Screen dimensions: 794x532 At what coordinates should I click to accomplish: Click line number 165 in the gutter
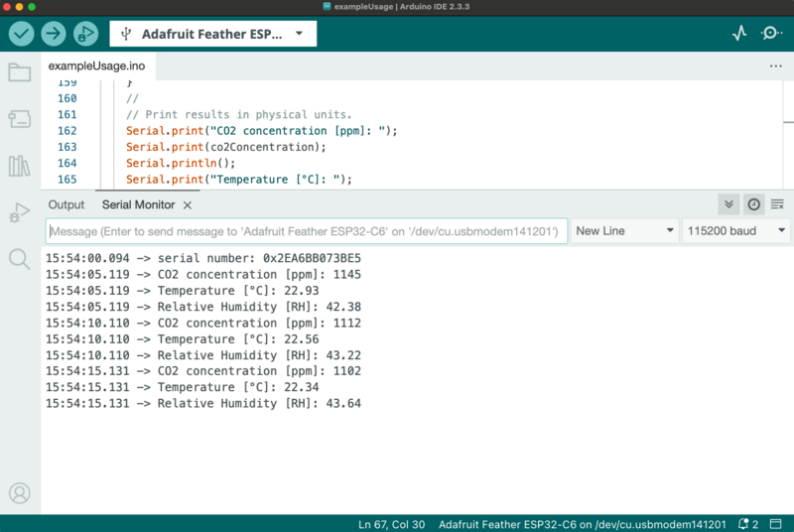coord(66,180)
